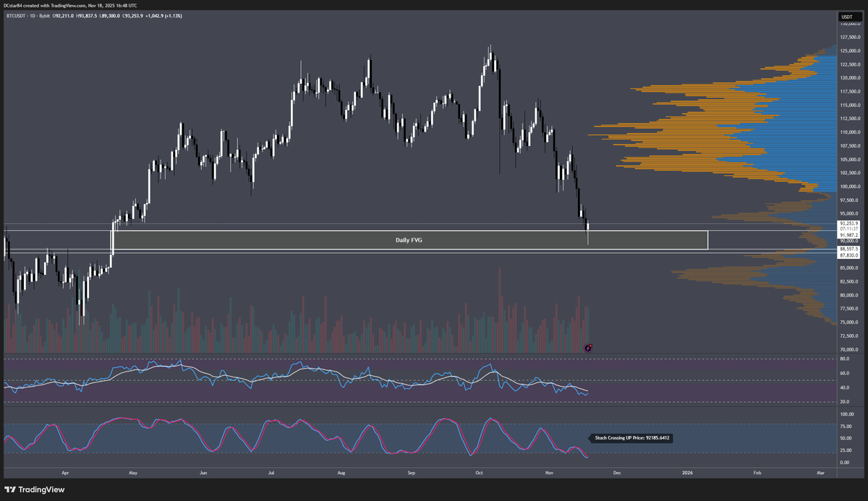Click the Oct label on the time axis
The height and width of the screenshot is (501, 868).
479,473
